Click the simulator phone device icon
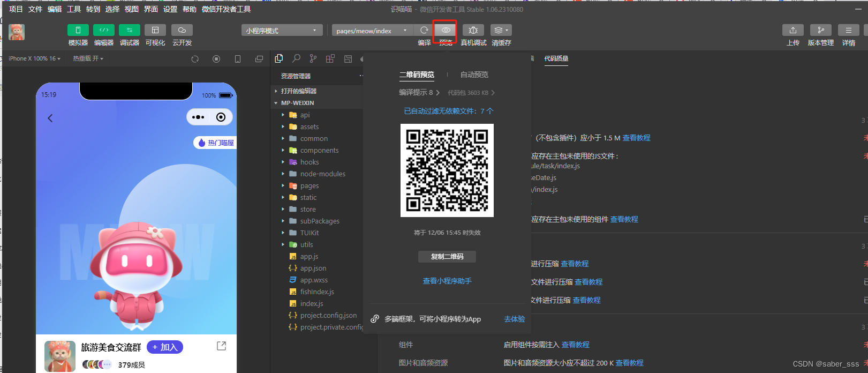This screenshot has width=868, height=373. point(238,59)
